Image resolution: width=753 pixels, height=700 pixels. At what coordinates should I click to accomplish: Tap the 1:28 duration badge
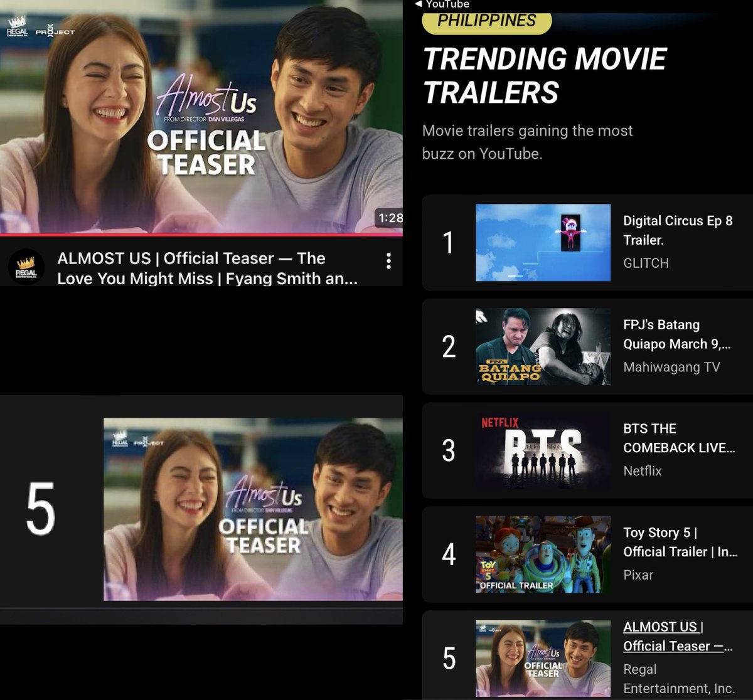pyautogui.click(x=390, y=218)
